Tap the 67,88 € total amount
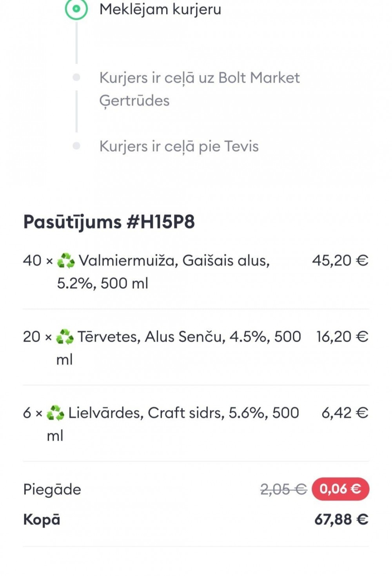Screen dimensions: 392x576 click(x=341, y=520)
